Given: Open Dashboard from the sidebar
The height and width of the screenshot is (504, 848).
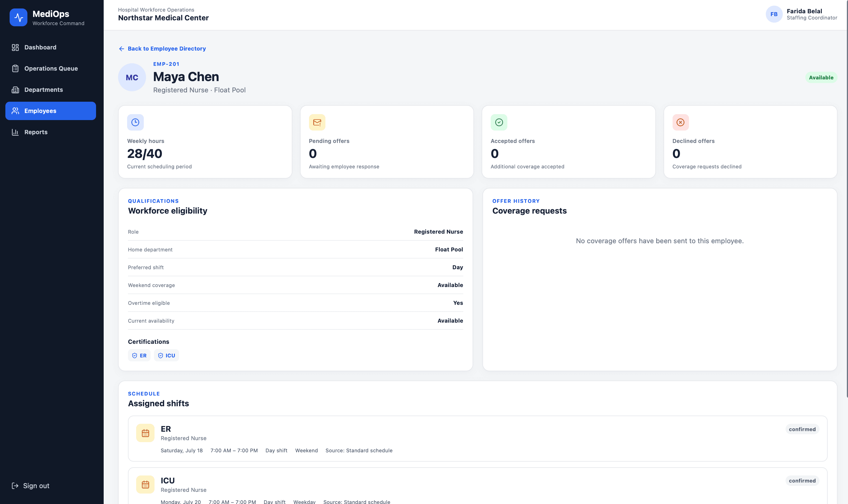Looking at the screenshot, I should (x=51, y=47).
